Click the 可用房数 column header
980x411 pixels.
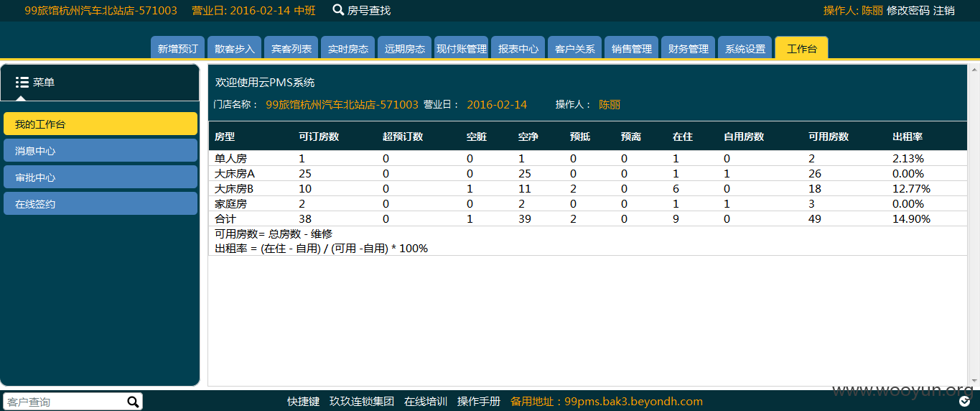tap(829, 136)
